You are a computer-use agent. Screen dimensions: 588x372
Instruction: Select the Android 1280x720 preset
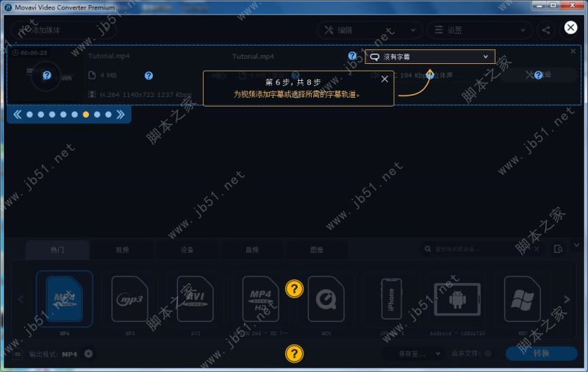[x=457, y=300]
